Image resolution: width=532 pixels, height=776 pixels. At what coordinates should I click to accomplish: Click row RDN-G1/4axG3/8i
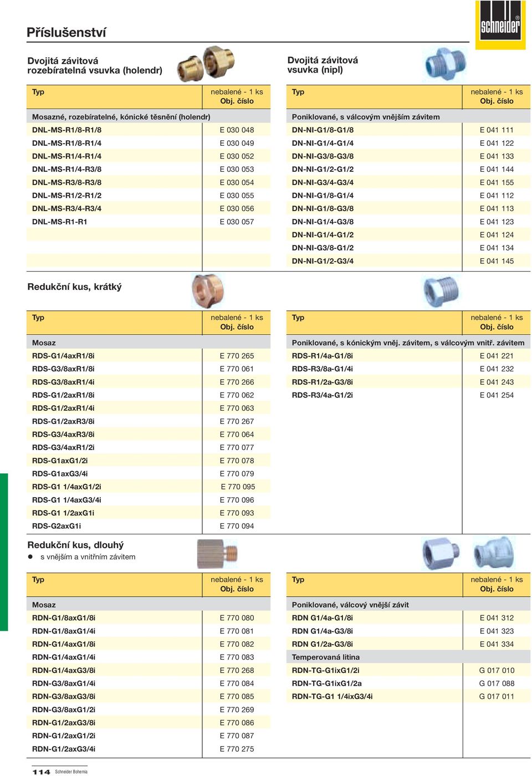(x=149, y=670)
